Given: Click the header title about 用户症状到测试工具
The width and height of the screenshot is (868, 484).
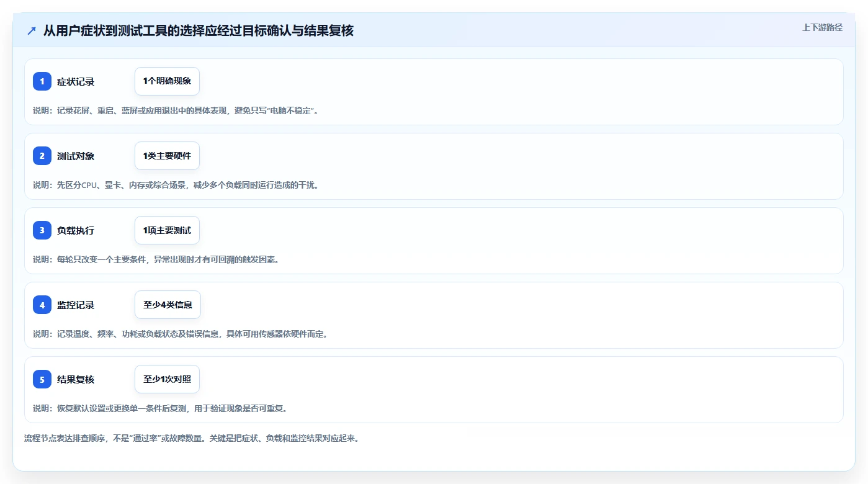Looking at the screenshot, I should 199,30.
